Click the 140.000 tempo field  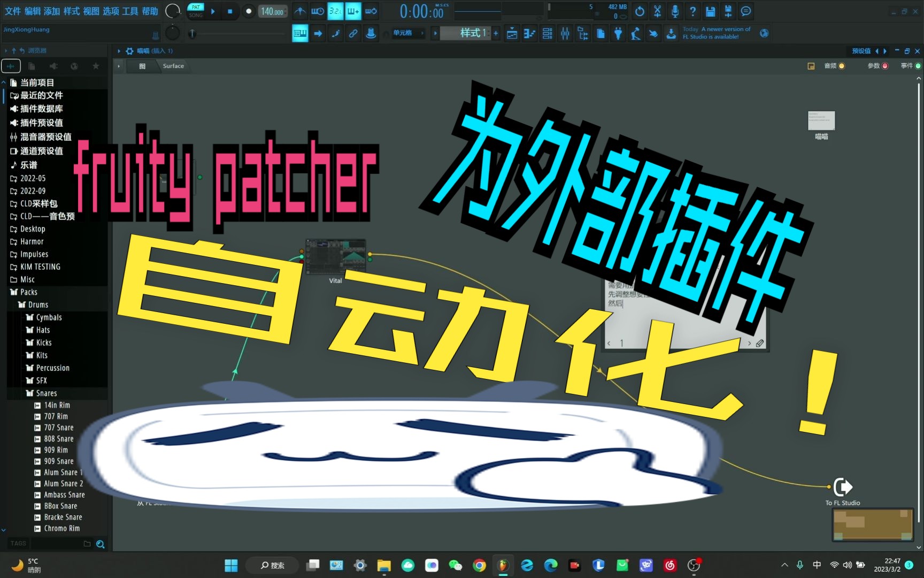tap(272, 11)
